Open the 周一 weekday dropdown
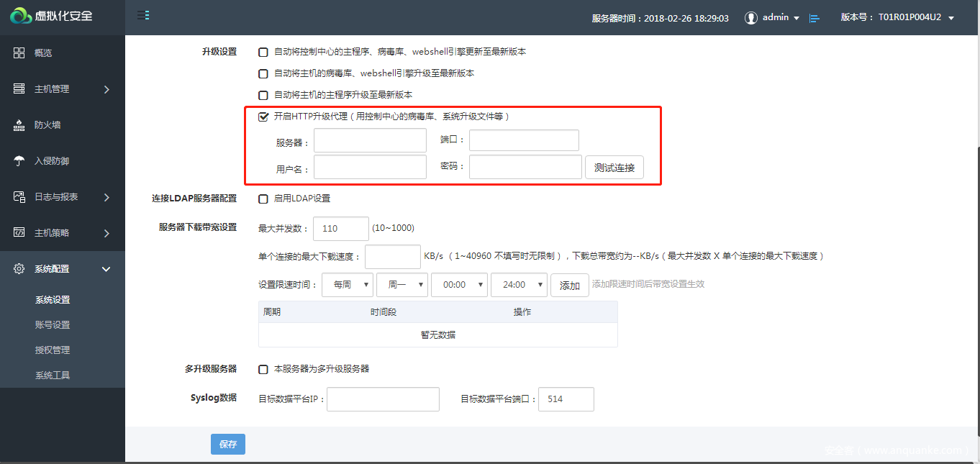980x464 pixels. pyautogui.click(x=402, y=285)
